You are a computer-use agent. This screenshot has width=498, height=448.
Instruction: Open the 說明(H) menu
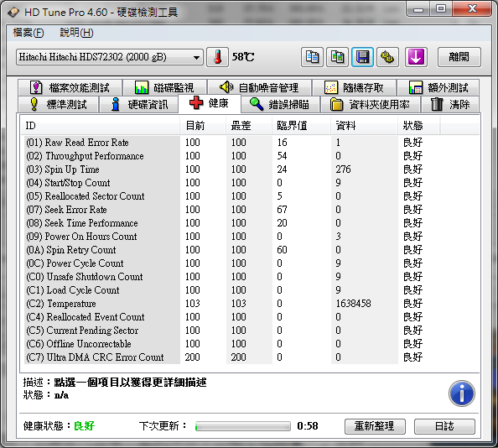[76, 33]
